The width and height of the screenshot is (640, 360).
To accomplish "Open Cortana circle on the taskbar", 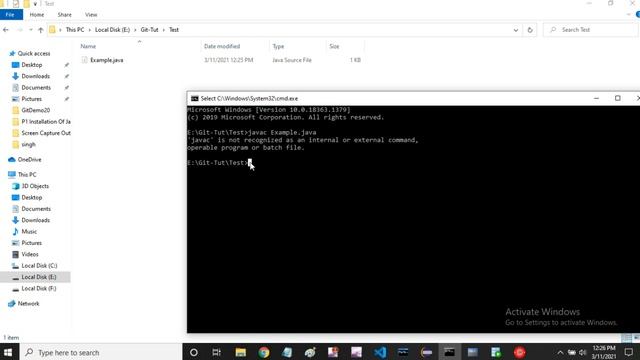I will click(194, 352).
